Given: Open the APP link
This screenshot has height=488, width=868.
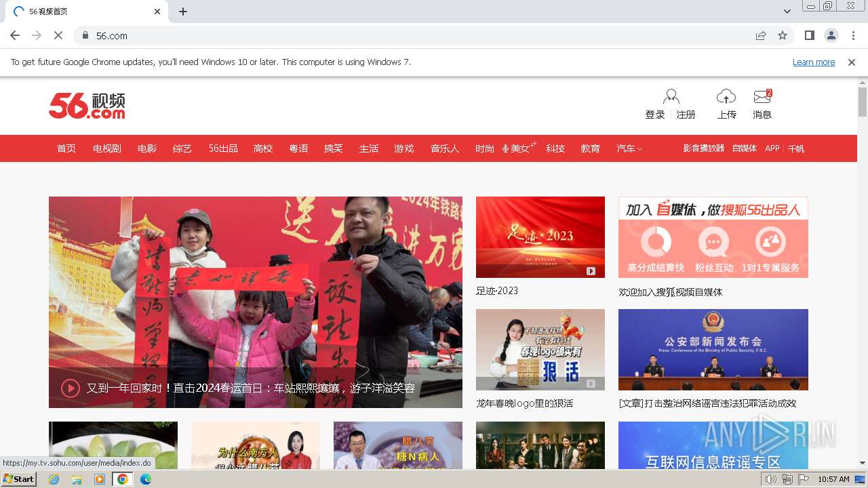Looking at the screenshot, I should point(772,148).
